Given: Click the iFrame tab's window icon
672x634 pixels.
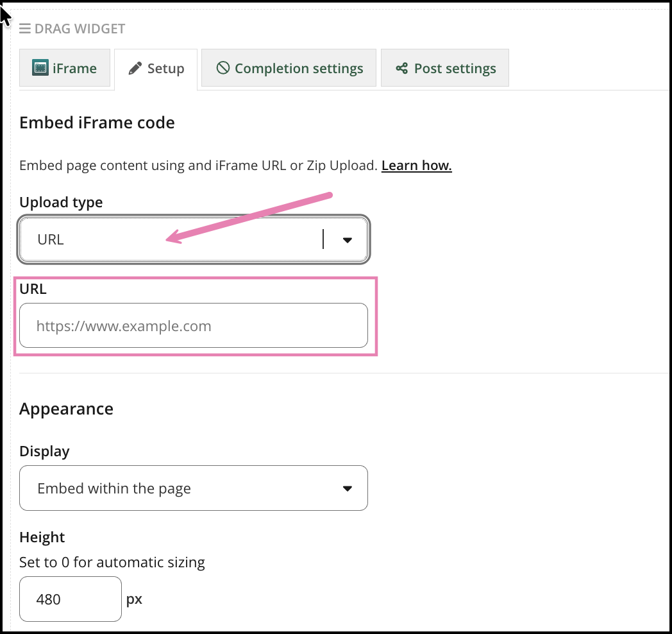Looking at the screenshot, I should pyautogui.click(x=40, y=68).
